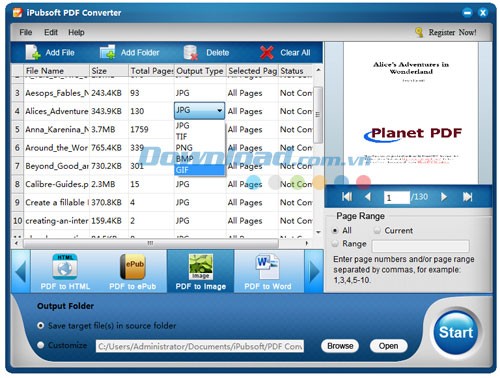Show previous conversion types with left arrow
The width and height of the screenshot is (500, 378).
click(x=21, y=271)
